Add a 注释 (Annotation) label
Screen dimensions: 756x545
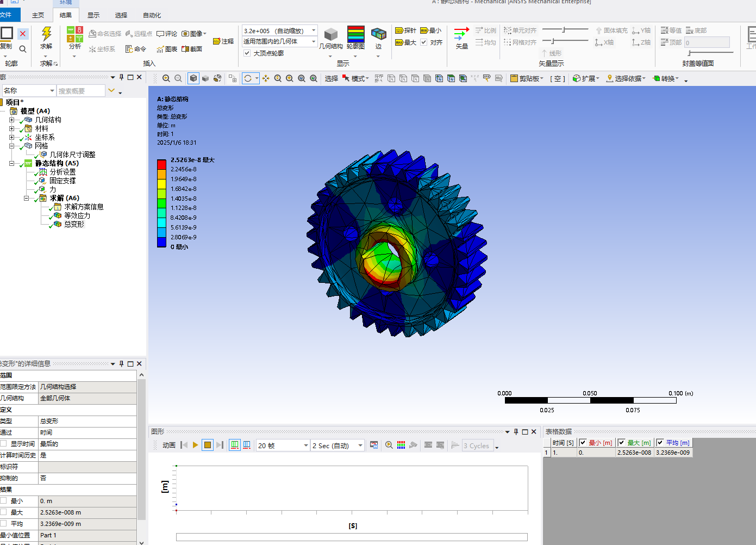tap(223, 41)
